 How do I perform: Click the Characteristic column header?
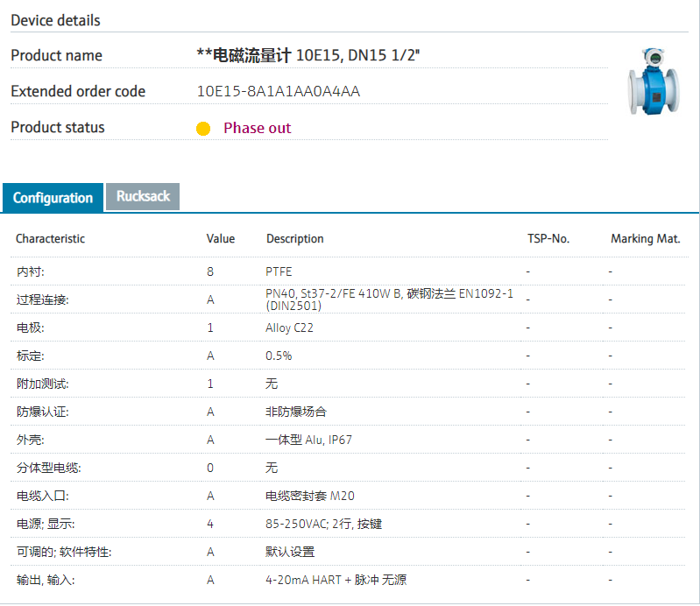point(50,238)
